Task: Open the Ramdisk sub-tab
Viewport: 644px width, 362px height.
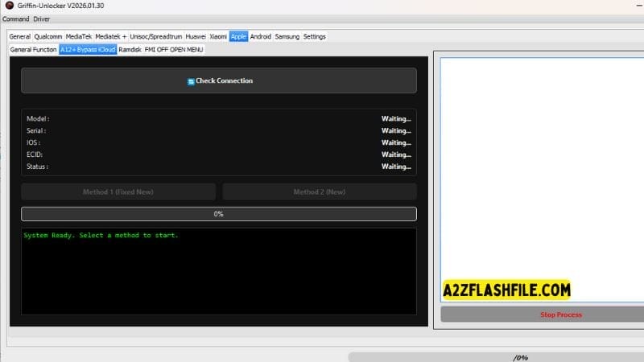Action: click(x=130, y=50)
